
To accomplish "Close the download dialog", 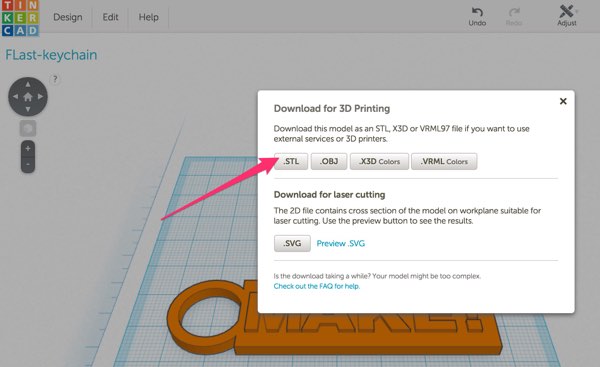I will coord(563,101).
